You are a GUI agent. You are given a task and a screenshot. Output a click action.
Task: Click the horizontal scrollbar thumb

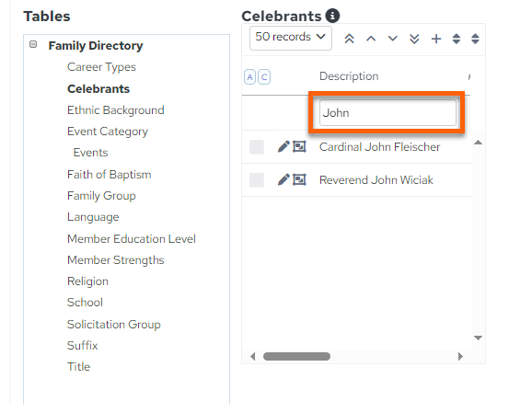click(x=297, y=356)
